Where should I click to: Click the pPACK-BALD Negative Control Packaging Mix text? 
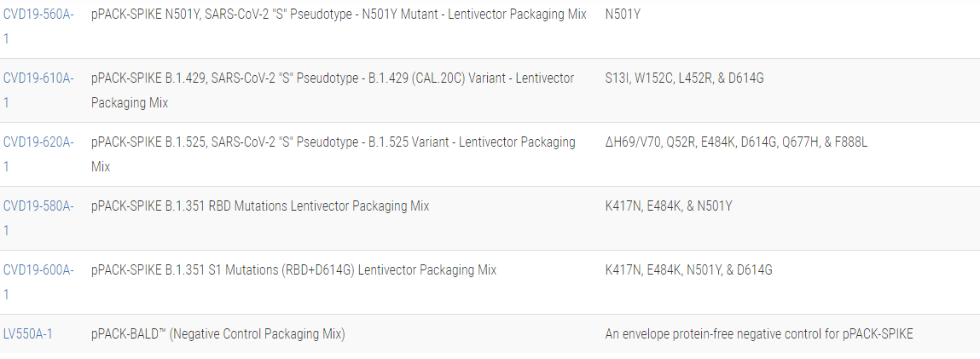pos(217,334)
